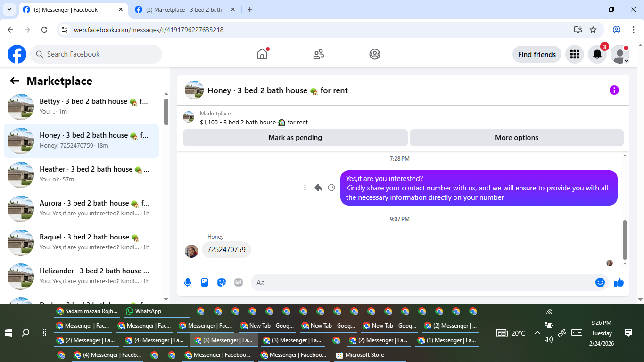Send a thumbs-up like
Screen dimensions: 644x362
point(619,282)
